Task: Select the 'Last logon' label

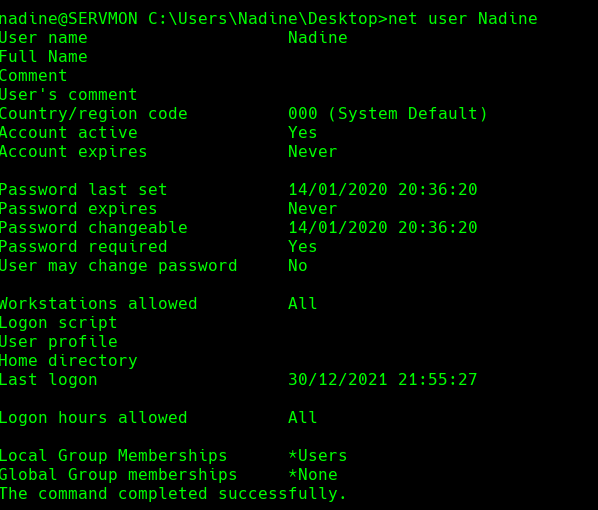Action: pyautogui.click(x=48, y=380)
